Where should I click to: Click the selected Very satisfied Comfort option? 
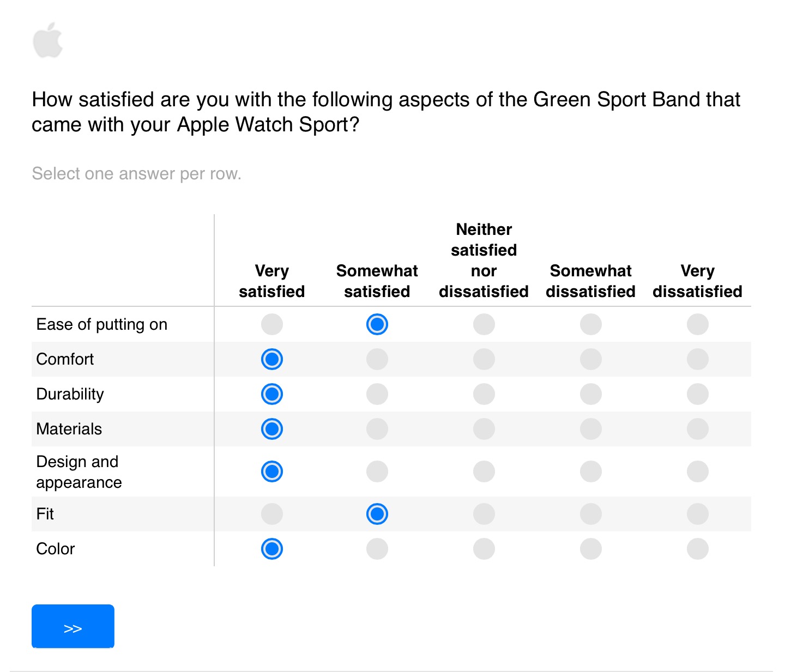[x=272, y=359]
